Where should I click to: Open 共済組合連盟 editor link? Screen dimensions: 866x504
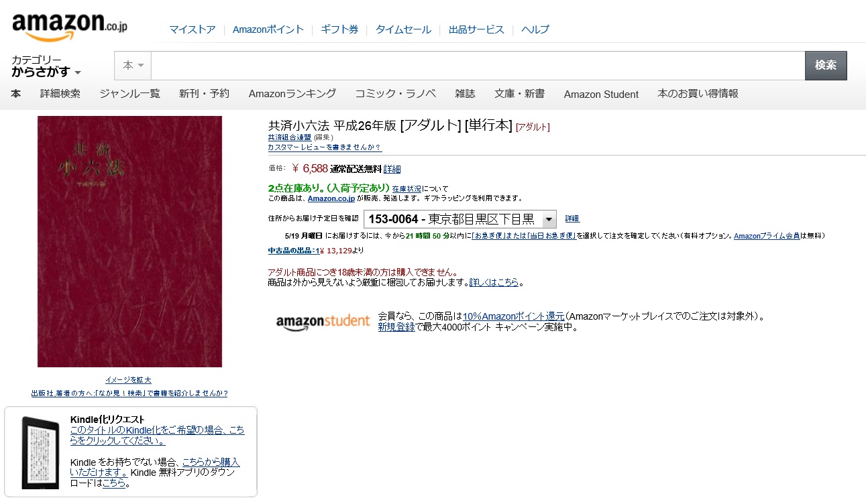(x=290, y=137)
